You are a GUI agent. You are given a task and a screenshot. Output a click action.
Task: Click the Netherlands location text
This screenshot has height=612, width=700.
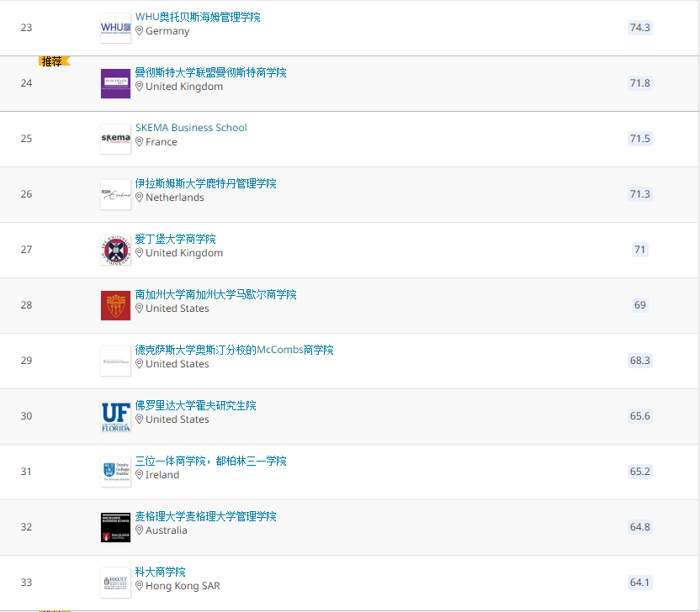pos(174,198)
